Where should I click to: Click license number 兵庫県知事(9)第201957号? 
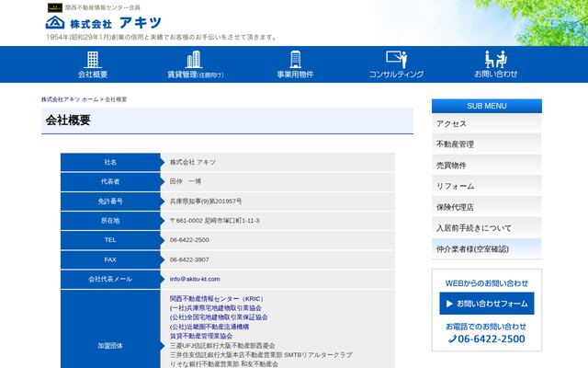pos(206,201)
